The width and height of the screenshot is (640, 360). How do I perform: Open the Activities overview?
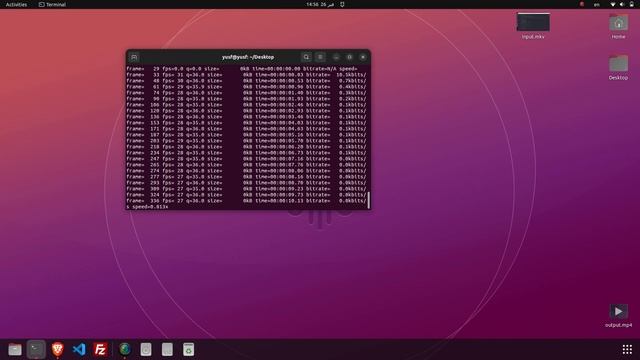click(16, 4)
